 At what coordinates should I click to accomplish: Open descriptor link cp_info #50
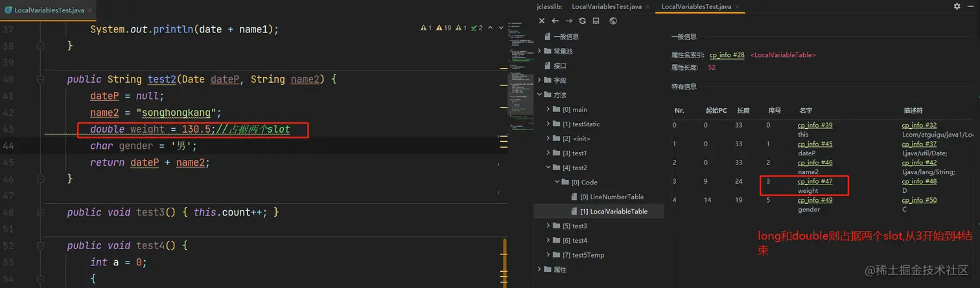(919, 200)
